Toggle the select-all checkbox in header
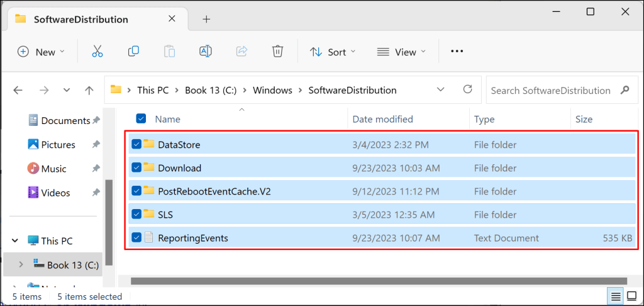 tap(142, 119)
